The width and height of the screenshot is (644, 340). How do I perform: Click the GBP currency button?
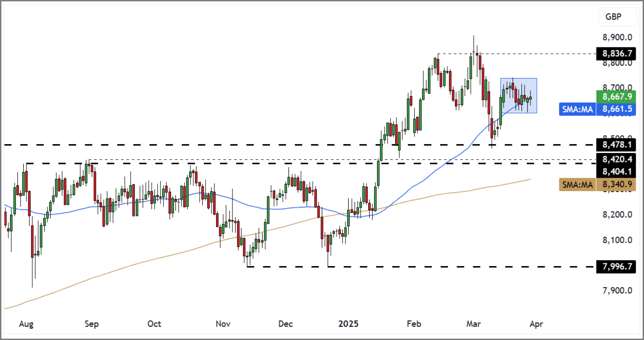[617, 18]
